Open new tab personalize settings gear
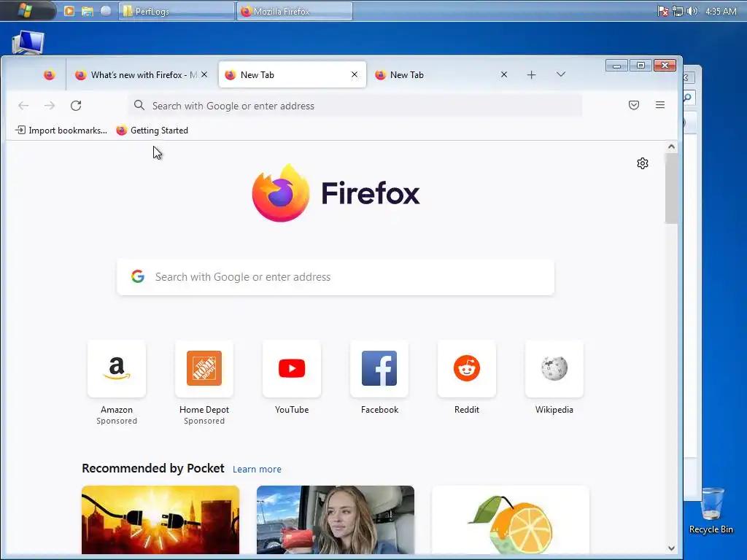The height and width of the screenshot is (560, 747). (642, 163)
